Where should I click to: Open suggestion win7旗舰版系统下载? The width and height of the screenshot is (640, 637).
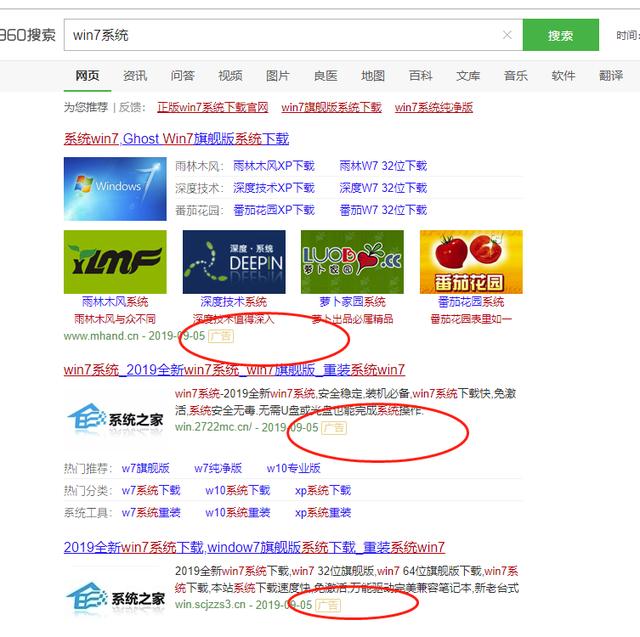[x=331, y=107]
